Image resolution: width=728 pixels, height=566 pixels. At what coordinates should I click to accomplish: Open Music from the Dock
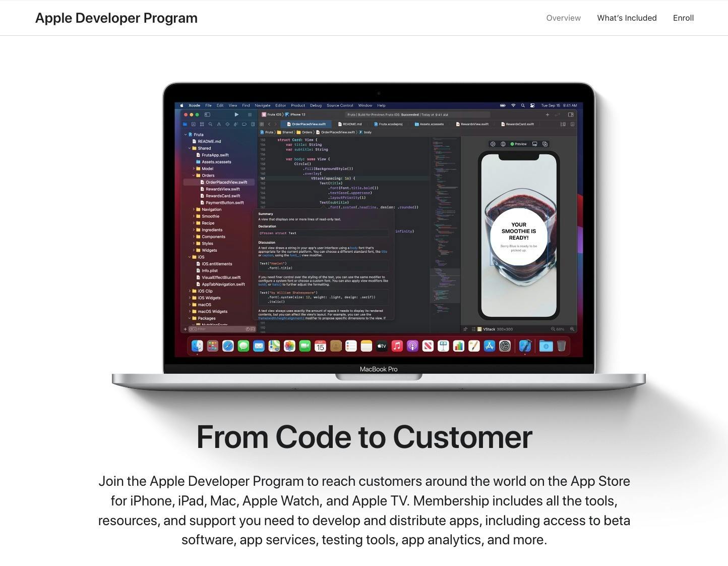click(x=397, y=346)
